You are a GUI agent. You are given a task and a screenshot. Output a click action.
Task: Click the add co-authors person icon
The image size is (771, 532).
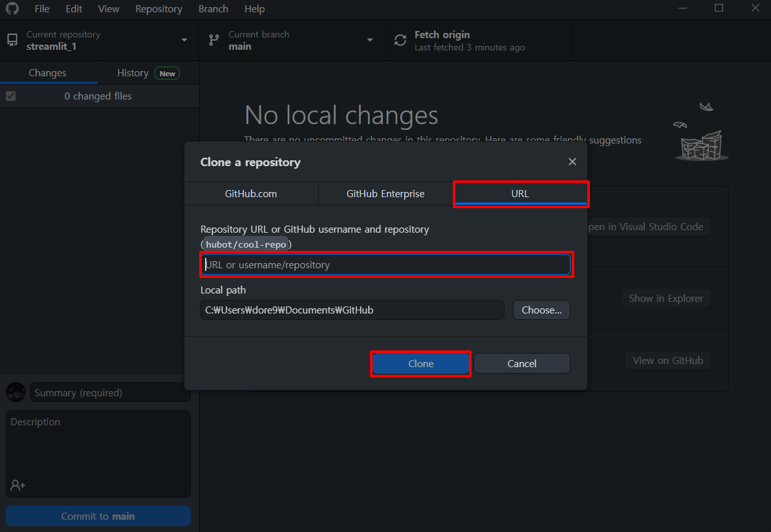pyautogui.click(x=17, y=485)
